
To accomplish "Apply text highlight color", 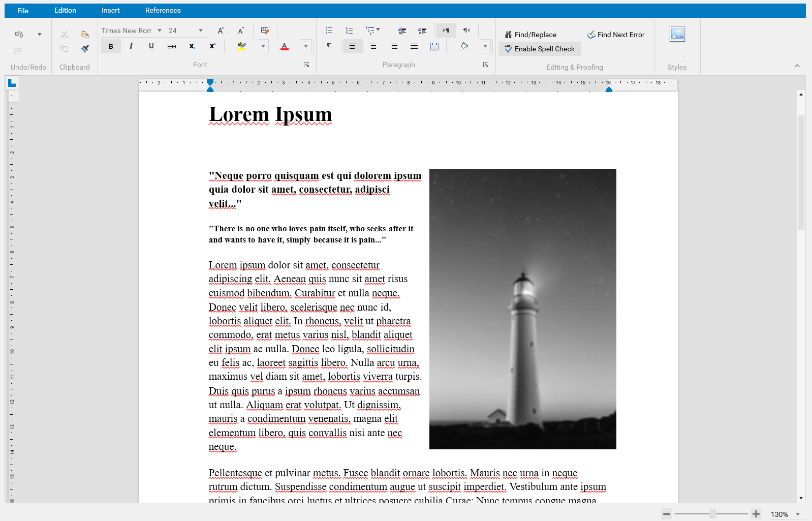I will click(x=242, y=46).
